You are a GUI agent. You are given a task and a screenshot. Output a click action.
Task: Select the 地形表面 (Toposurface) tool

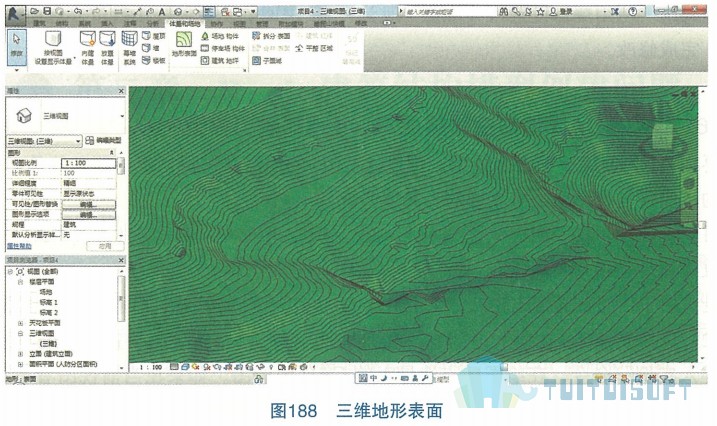184,45
